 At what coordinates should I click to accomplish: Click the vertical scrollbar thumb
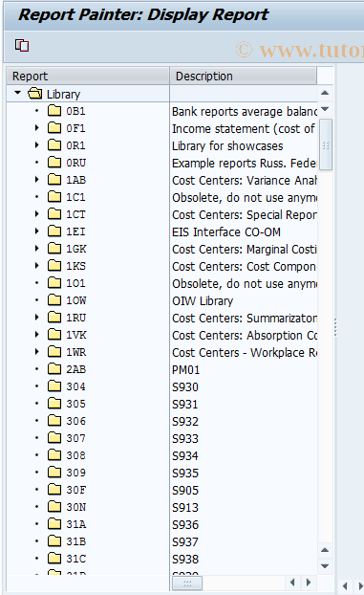pyautogui.click(x=326, y=144)
